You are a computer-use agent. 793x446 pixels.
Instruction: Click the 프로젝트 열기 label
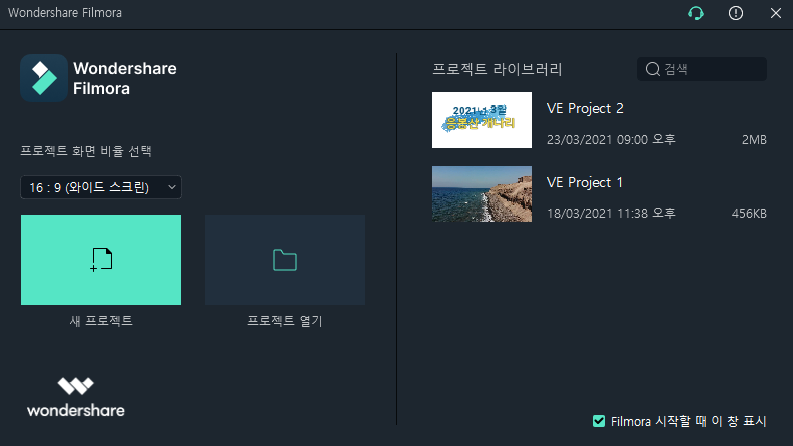click(x=285, y=321)
